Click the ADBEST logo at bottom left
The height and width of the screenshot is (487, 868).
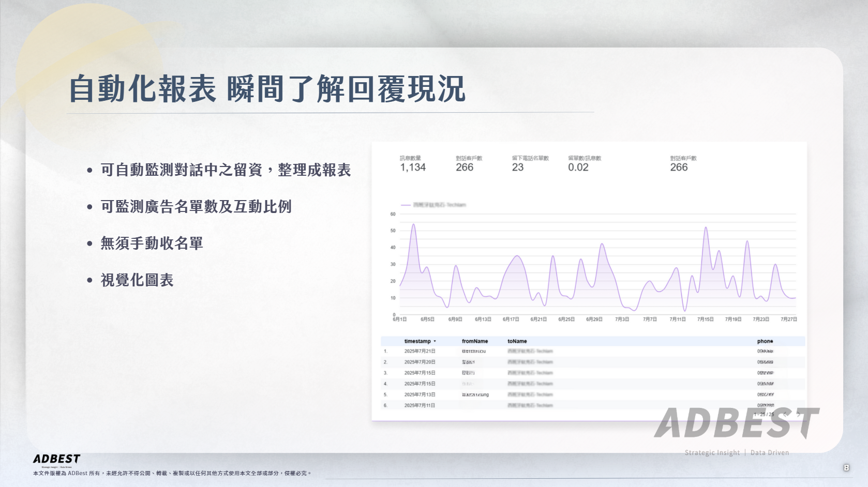[x=56, y=459]
